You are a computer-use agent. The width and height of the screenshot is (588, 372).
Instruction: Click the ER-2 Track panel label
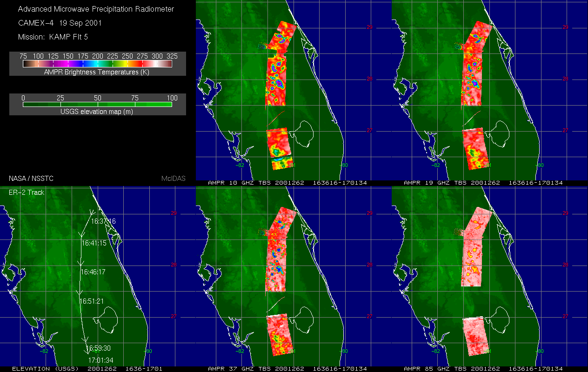tap(24, 192)
